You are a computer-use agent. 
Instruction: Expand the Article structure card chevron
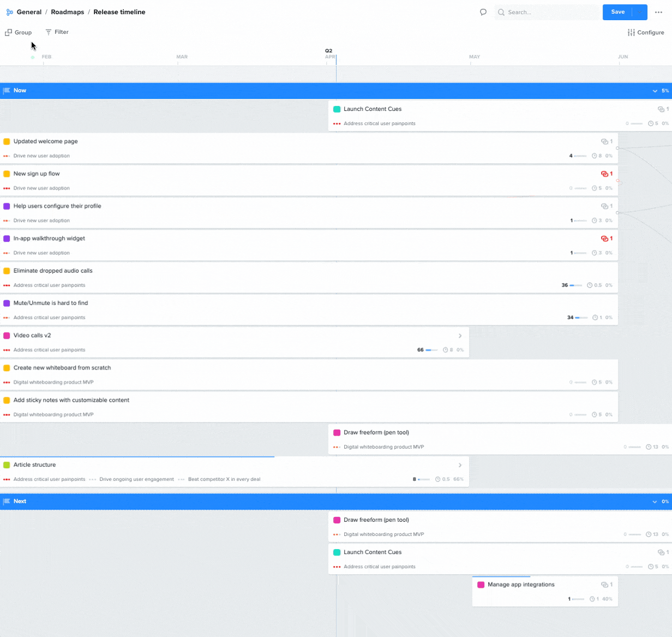click(x=460, y=465)
